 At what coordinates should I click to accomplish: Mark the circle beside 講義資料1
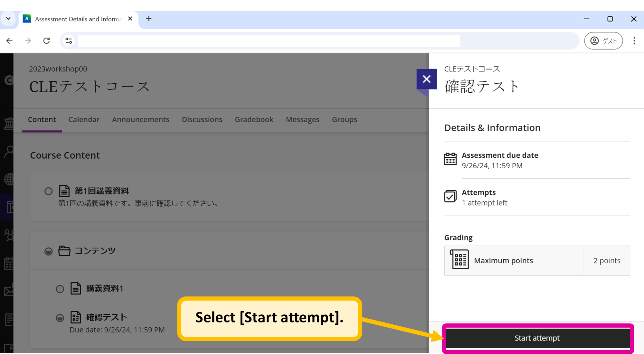(60, 289)
